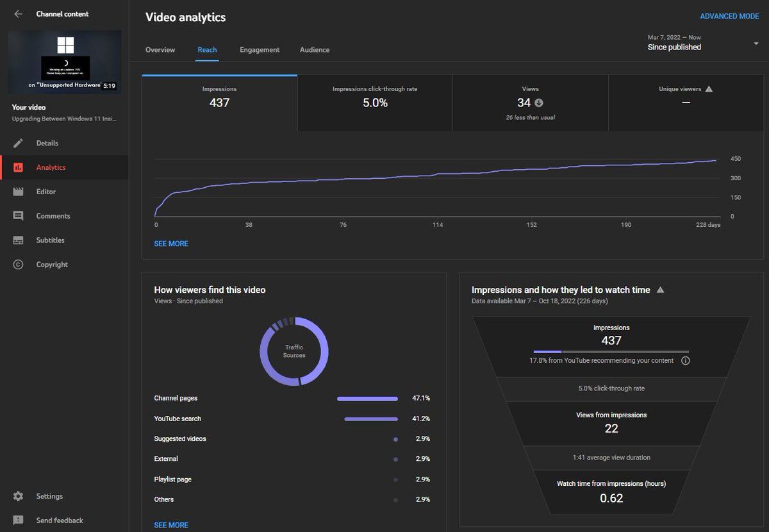This screenshot has height=532, width=769.
Task: Select the Copyright circle-C icon
Action: tap(19, 265)
